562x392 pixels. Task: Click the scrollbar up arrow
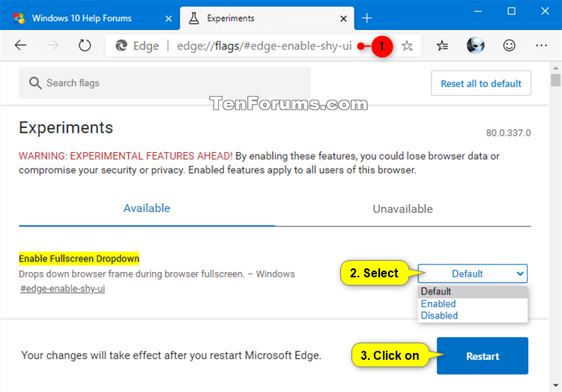click(555, 67)
